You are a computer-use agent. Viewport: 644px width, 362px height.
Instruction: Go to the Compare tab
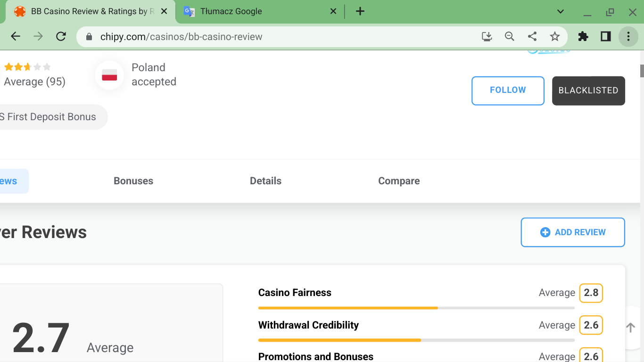399,181
